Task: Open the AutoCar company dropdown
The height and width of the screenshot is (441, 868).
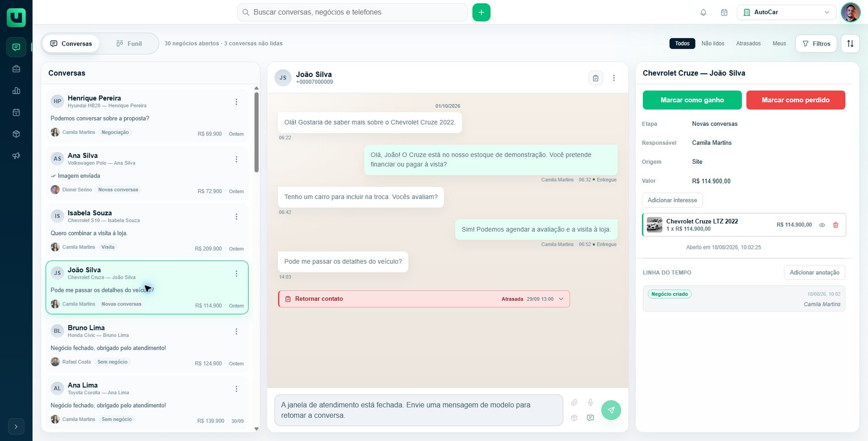Action: [x=786, y=12]
